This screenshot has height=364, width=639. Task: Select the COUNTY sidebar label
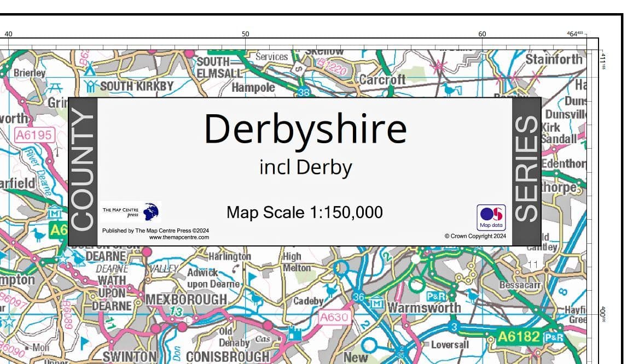click(82, 171)
